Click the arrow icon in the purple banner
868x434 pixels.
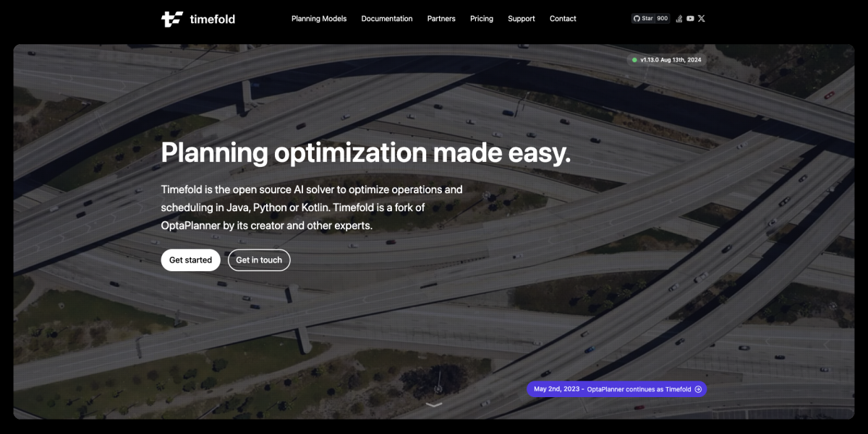(x=698, y=389)
